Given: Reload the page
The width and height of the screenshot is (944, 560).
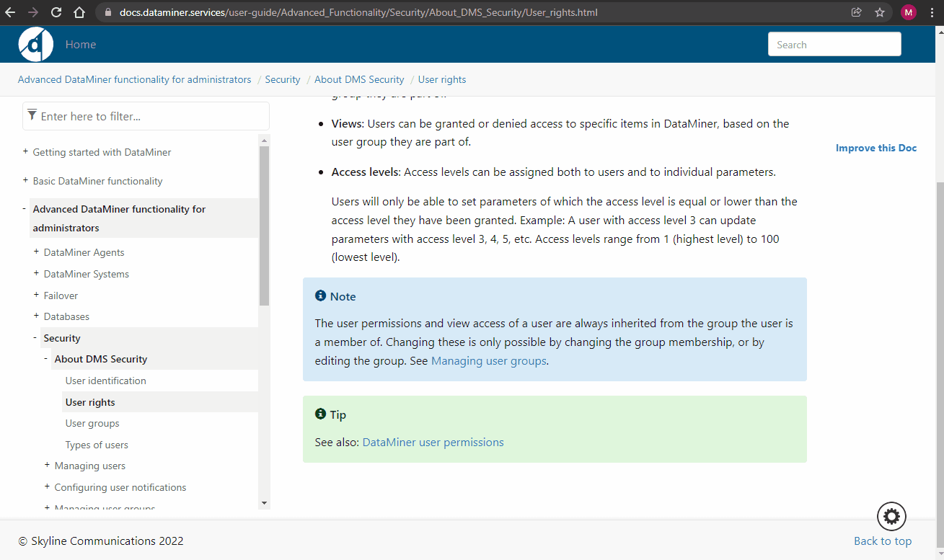Looking at the screenshot, I should [x=56, y=12].
